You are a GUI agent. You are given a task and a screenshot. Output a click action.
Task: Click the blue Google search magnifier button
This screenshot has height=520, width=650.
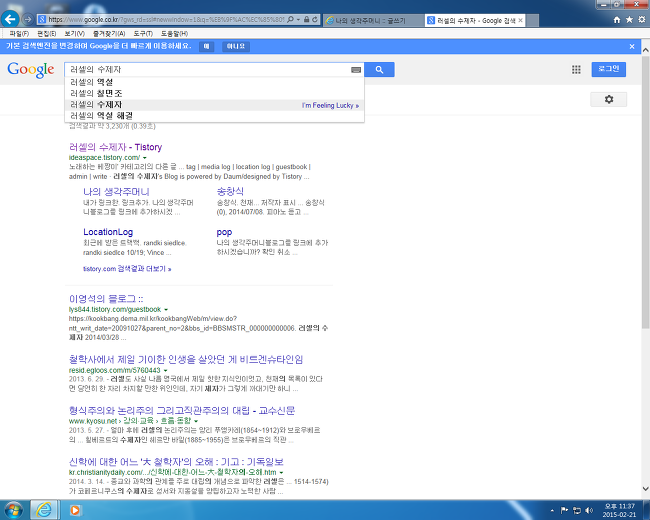[x=379, y=70]
